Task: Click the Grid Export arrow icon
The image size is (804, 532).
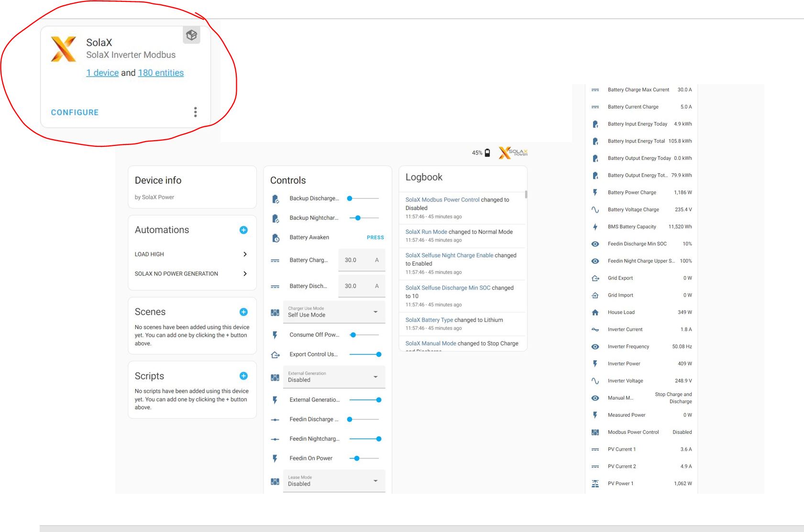Action: [x=595, y=278]
